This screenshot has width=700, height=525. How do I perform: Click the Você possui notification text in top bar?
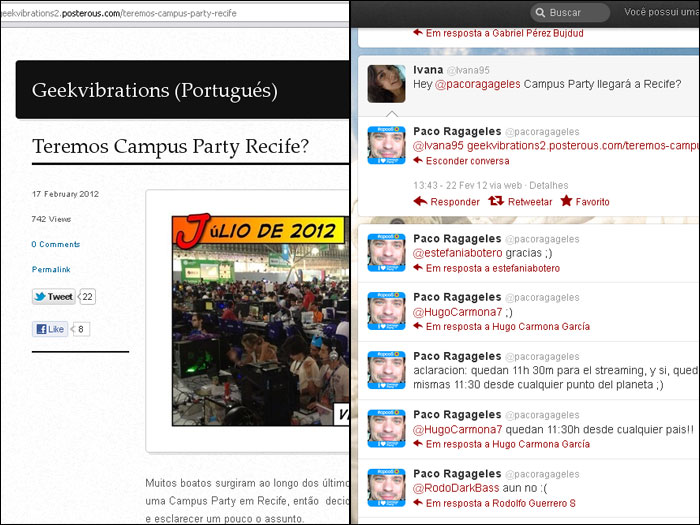(x=662, y=12)
